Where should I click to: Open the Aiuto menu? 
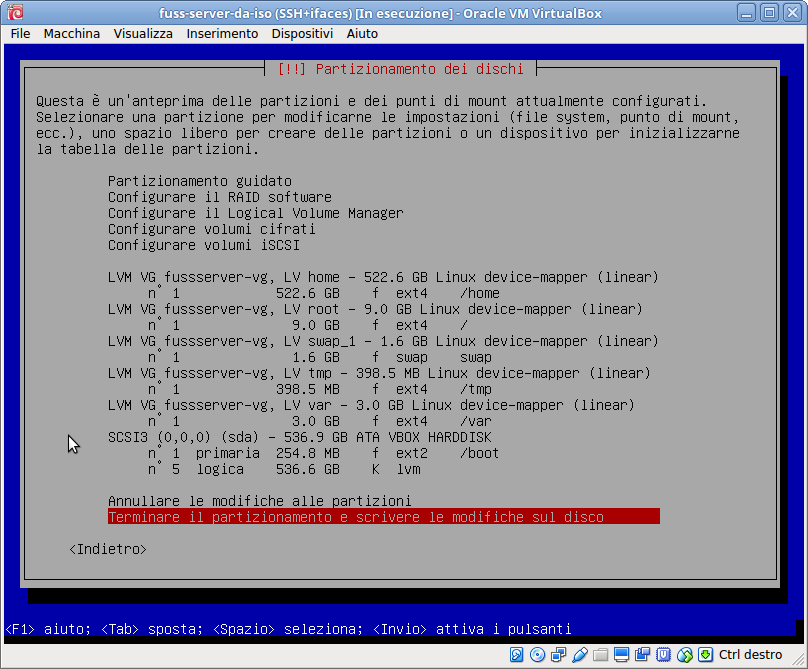pos(362,34)
